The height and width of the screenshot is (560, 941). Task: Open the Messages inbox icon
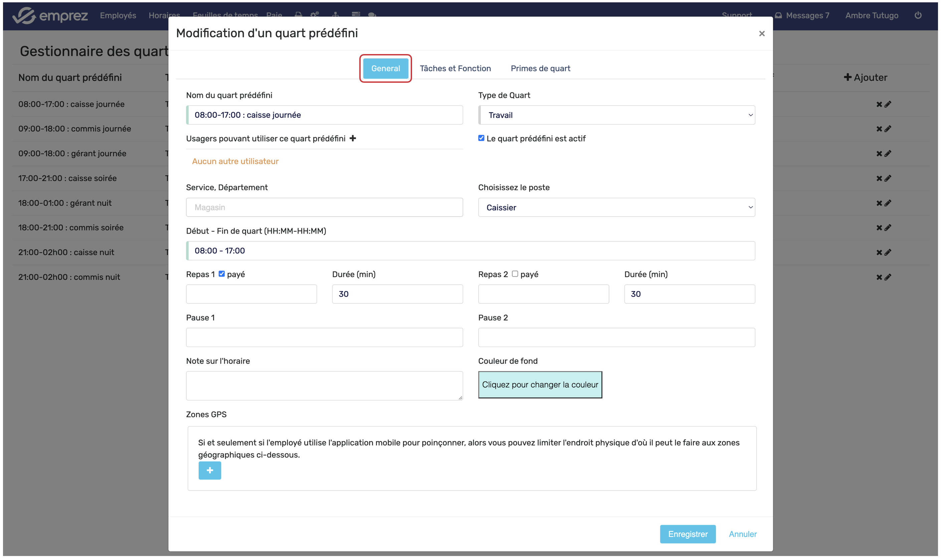tap(778, 15)
